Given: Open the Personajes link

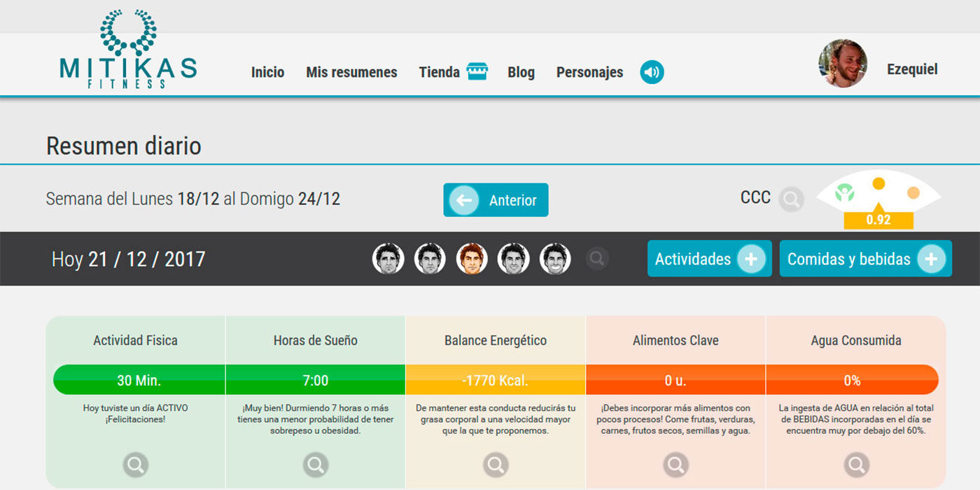Looking at the screenshot, I should [x=589, y=72].
